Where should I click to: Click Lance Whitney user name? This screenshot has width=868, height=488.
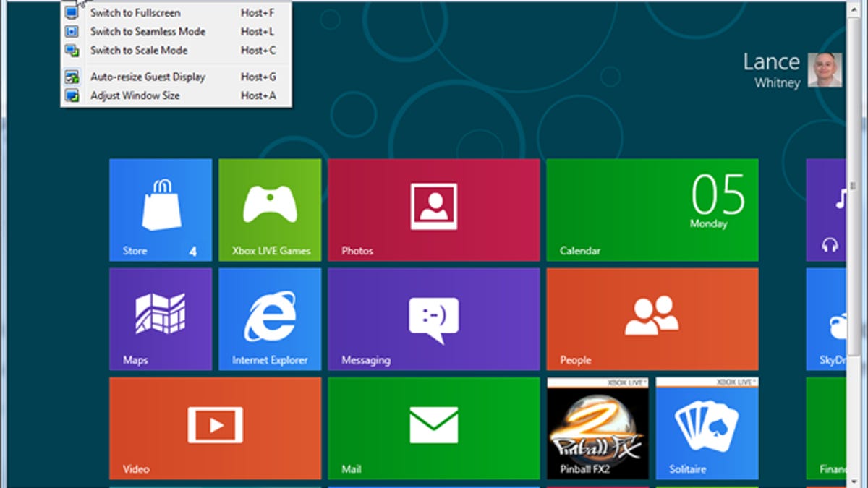(771, 69)
